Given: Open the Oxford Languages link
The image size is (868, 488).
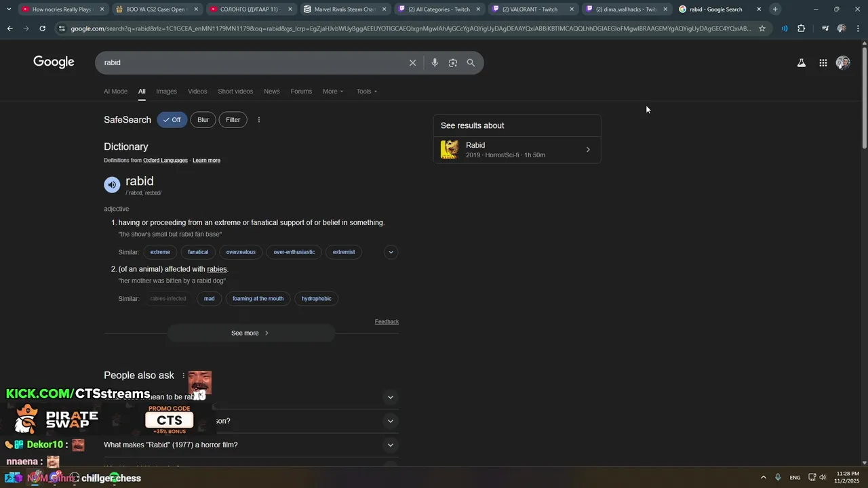Looking at the screenshot, I should click(x=165, y=161).
